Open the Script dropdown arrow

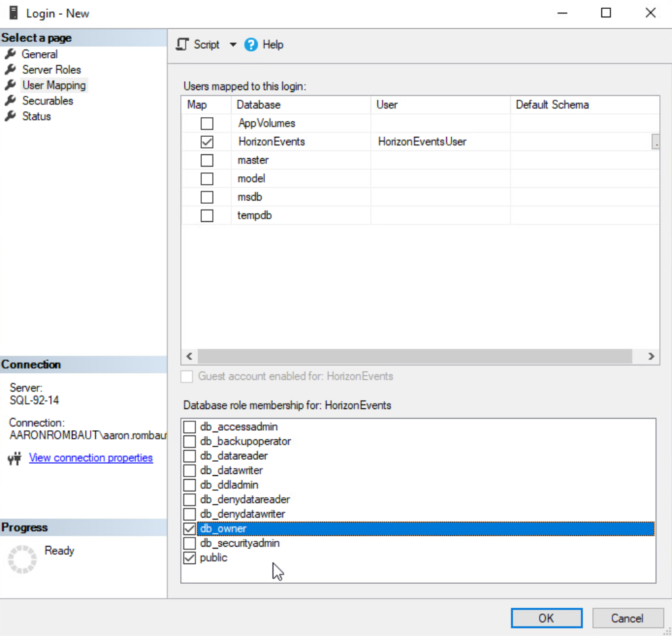point(232,45)
